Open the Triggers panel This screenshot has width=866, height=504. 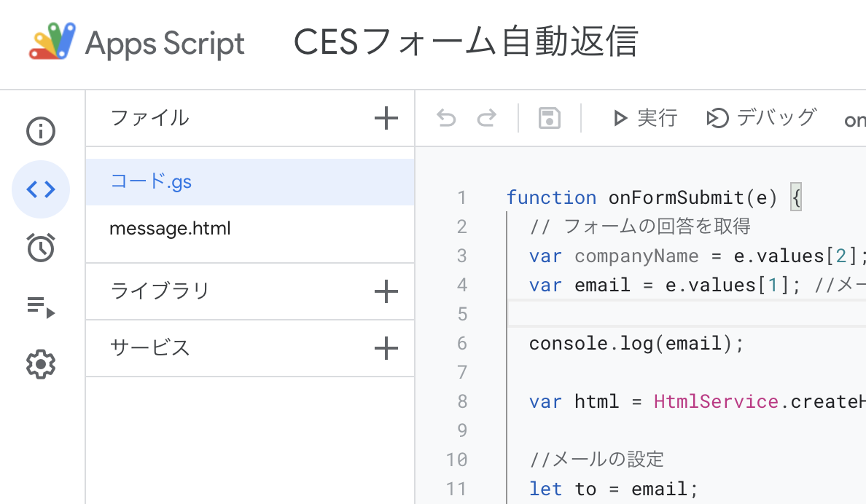(x=40, y=248)
